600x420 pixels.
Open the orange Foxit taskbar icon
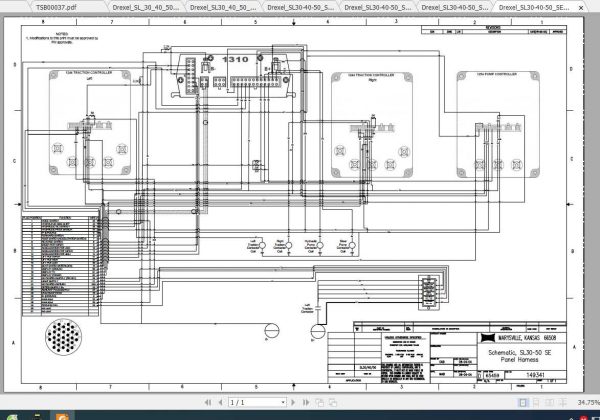point(62,416)
